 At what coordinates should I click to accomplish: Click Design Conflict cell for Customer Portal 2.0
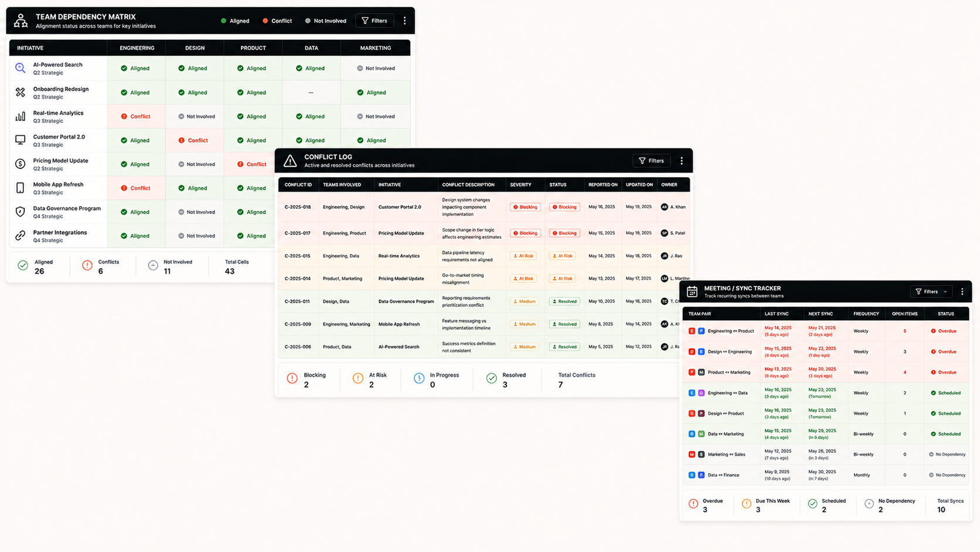(x=194, y=140)
